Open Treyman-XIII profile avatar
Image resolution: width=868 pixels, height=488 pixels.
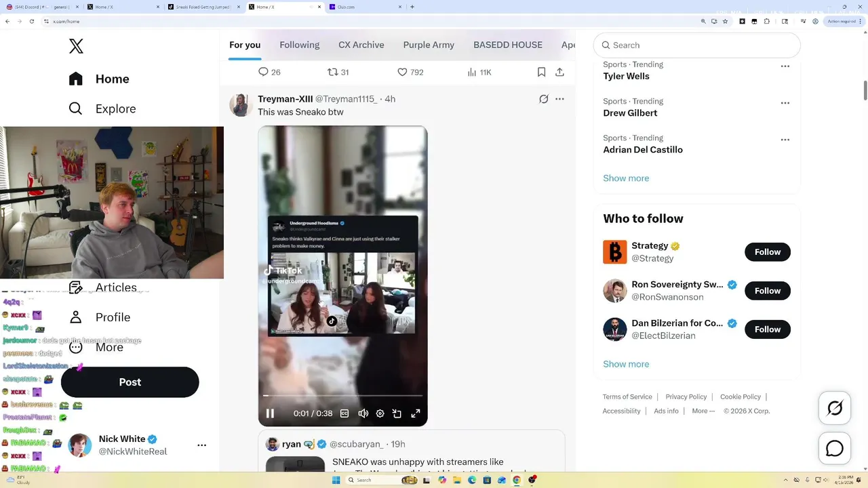[241, 105]
